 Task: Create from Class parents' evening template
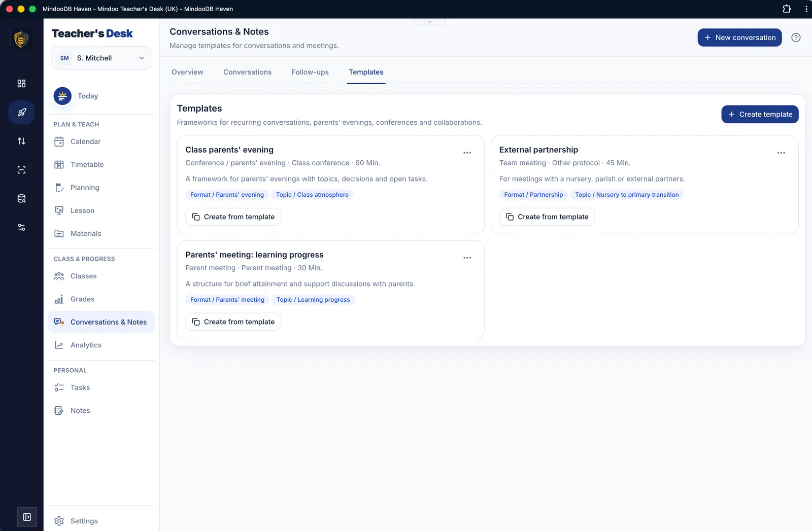pyautogui.click(x=233, y=217)
